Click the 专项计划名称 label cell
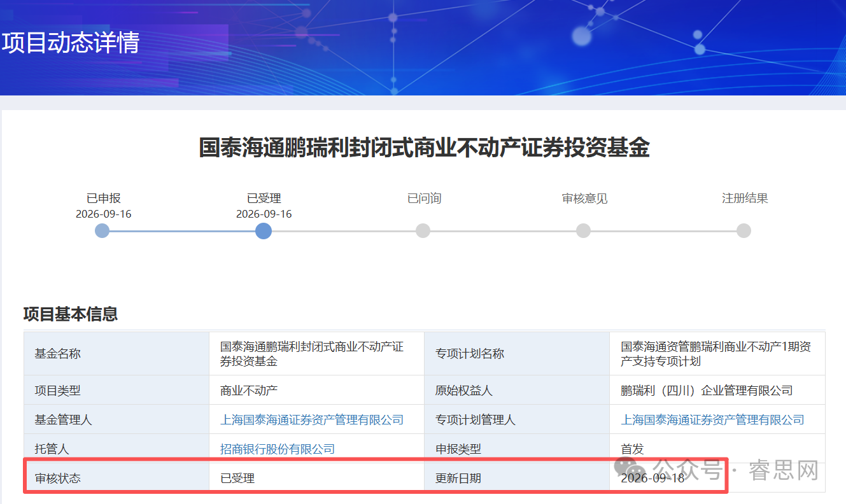Image resolution: width=846 pixels, height=504 pixels. [517, 354]
